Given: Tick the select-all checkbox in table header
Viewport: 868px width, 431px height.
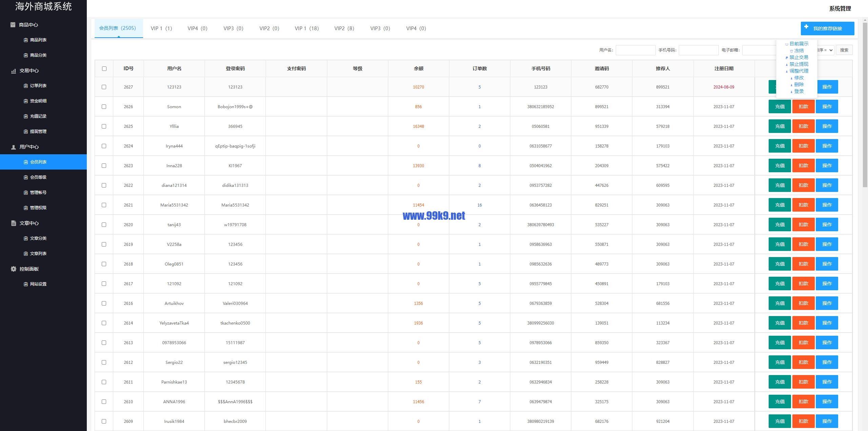Looking at the screenshot, I should (x=104, y=68).
